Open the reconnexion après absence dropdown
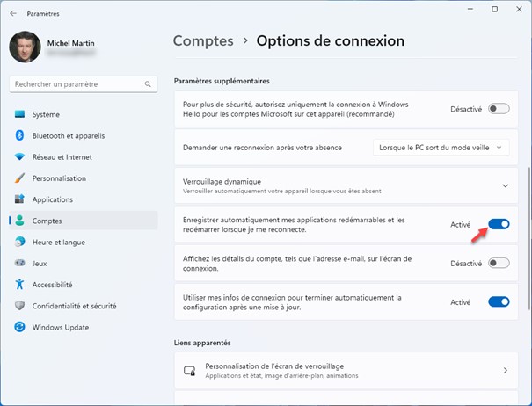Viewport: 532px width, 406px height. (441, 148)
